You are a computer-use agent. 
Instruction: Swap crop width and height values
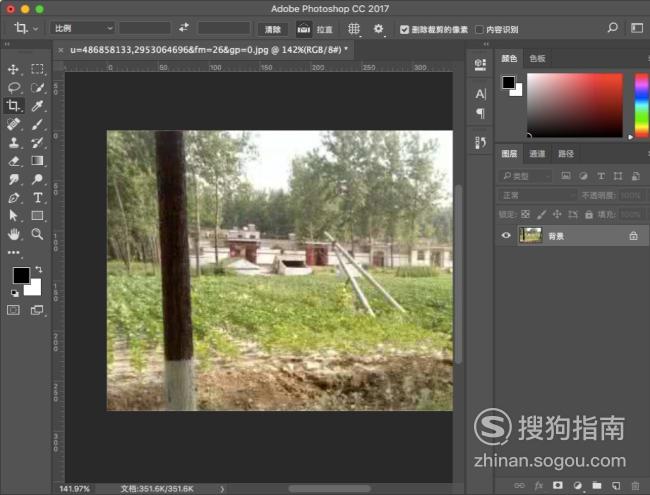point(184,28)
